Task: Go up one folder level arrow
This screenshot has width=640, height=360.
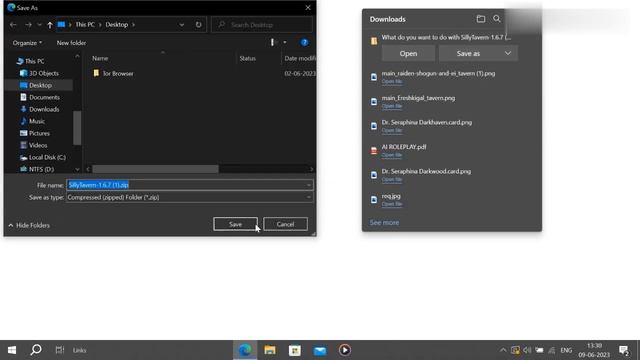Action: point(50,25)
